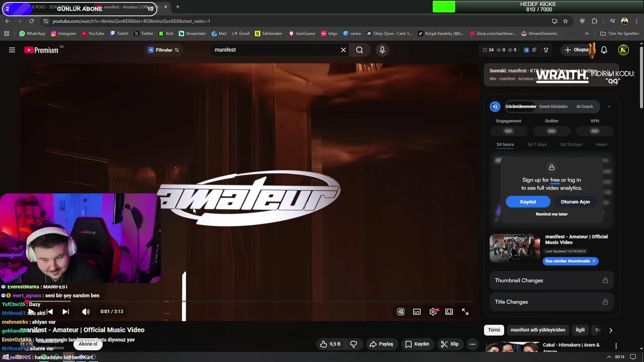Open the vidIQ list icon in header
The width and height of the screenshot is (644, 362).
(x=534, y=50)
